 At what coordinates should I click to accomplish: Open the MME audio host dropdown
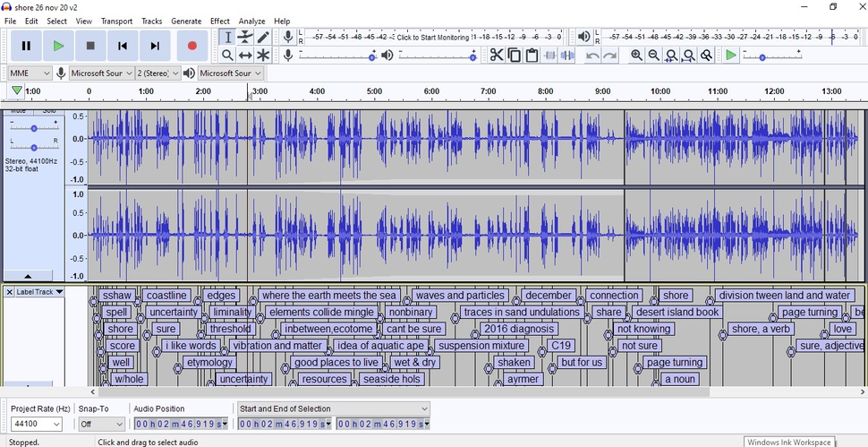coord(29,73)
